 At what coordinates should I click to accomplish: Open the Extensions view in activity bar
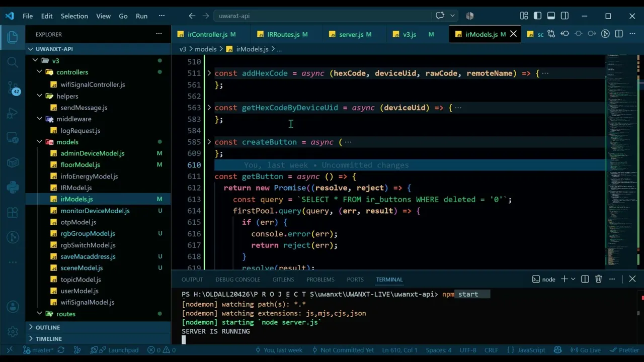(13, 212)
